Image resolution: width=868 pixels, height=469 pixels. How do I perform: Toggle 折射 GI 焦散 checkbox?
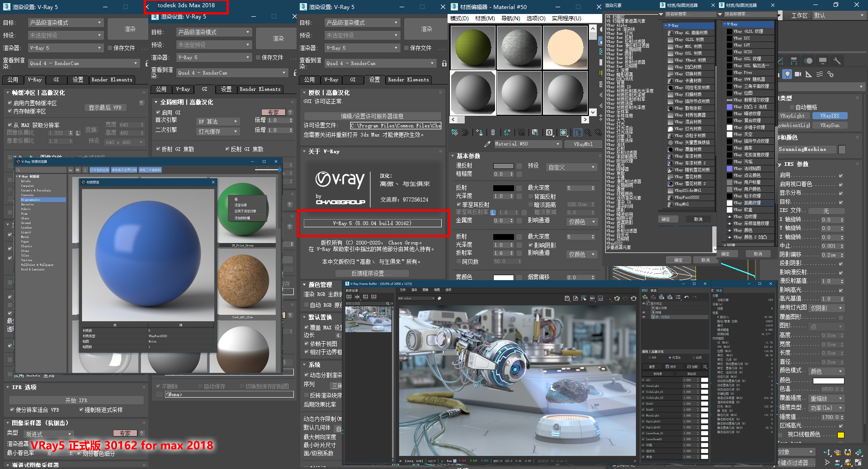coord(158,149)
